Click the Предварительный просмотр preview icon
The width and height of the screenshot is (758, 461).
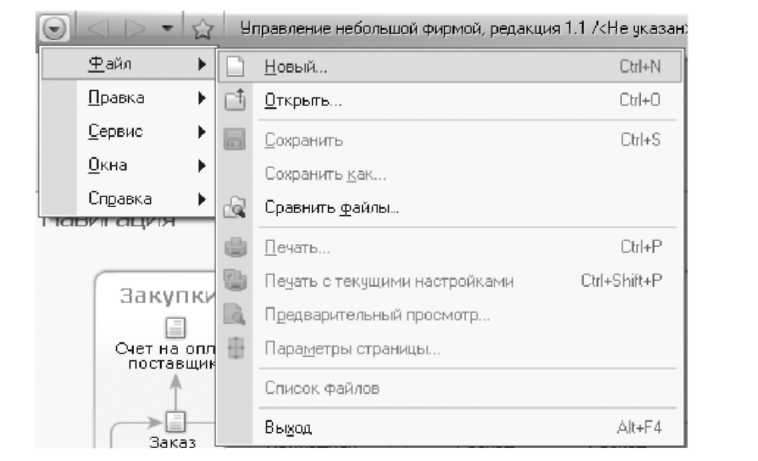[x=234, y=314]
